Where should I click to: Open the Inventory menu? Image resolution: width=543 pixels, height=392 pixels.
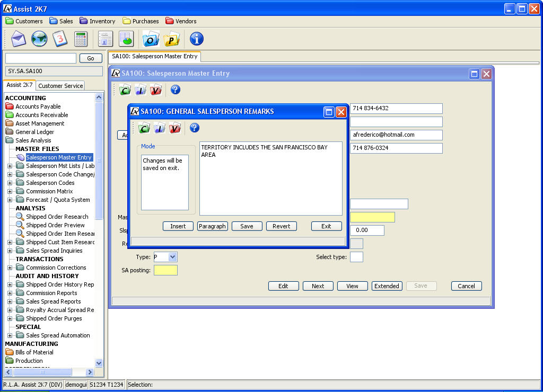(x=98, y=21)
